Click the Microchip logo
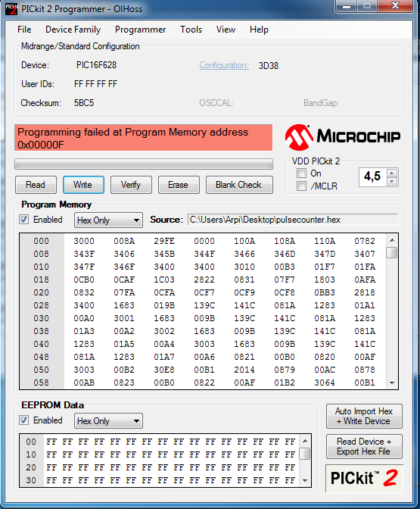The height and width of the screenshot is (509, 420). point(343,137)
